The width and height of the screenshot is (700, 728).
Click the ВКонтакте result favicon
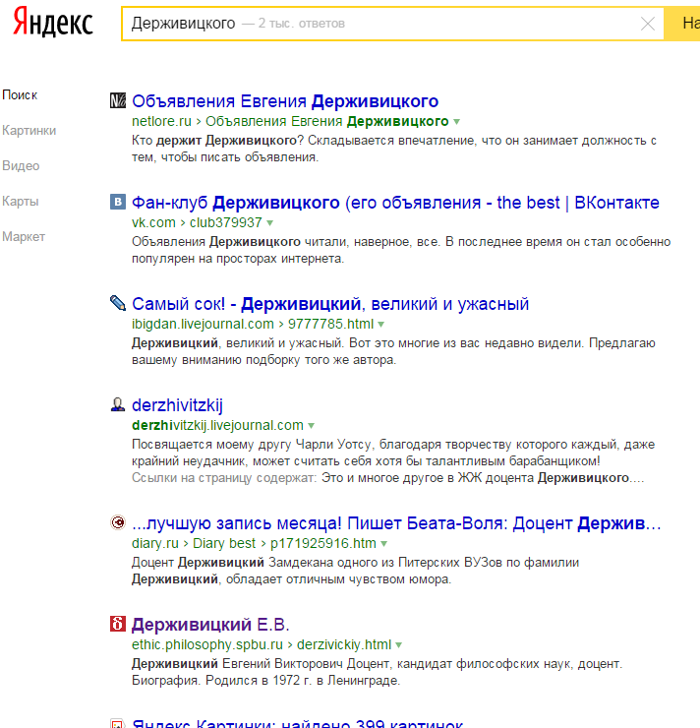pyautogui.click(x=118, y=202)
